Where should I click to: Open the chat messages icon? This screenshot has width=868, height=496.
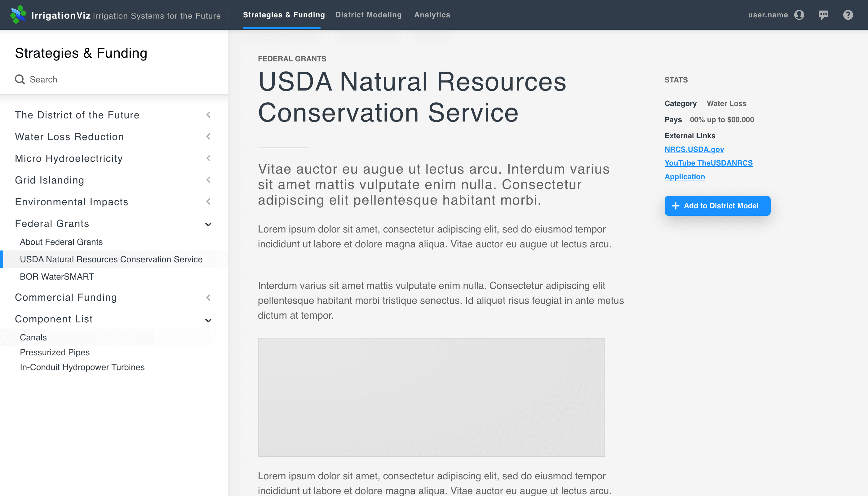click(824, 15)
